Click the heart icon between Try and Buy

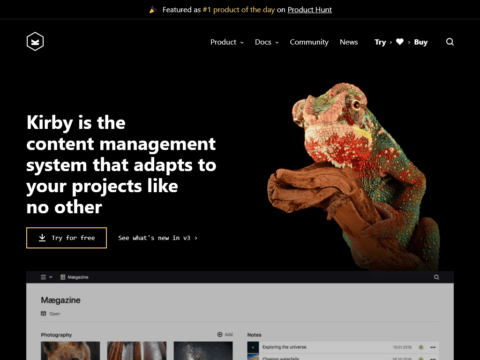tap(400, 42)
